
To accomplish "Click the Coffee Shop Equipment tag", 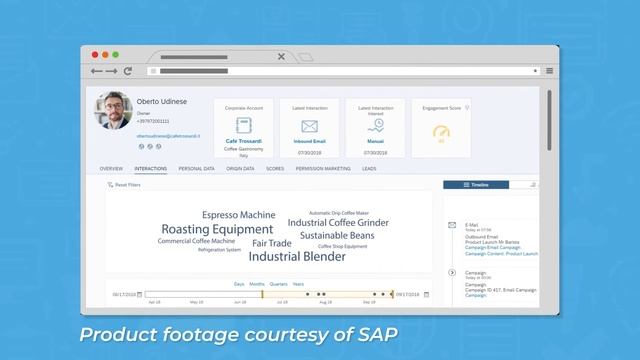I will (x=342, y=246).
